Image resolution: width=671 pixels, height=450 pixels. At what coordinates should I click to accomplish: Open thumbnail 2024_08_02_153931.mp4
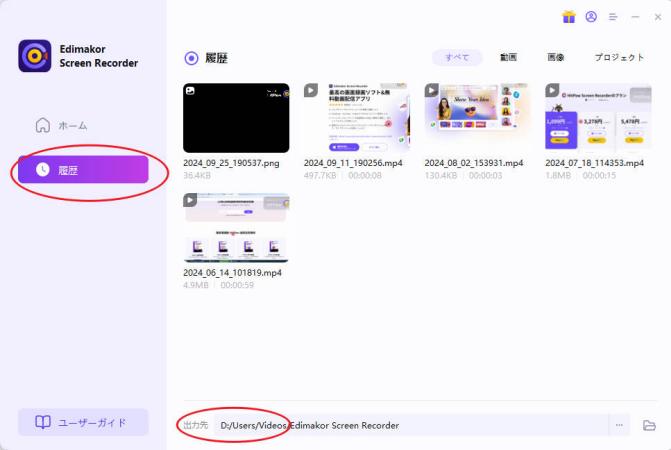click(x=478, y=118)
